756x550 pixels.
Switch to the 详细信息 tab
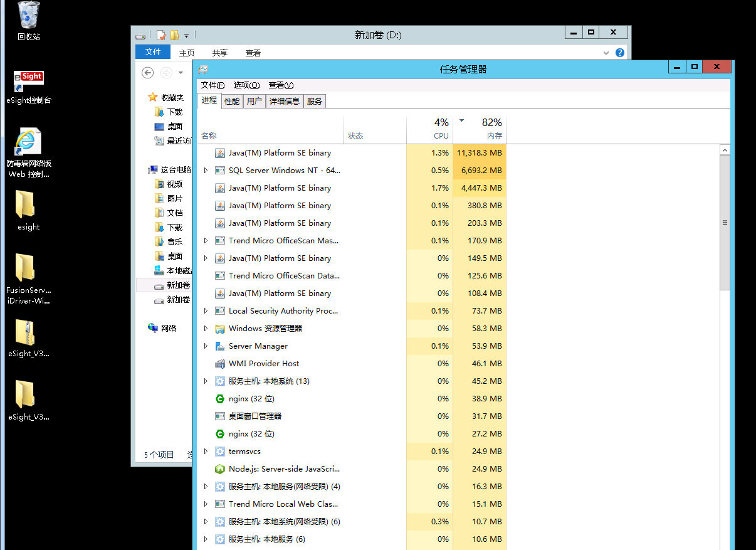(285, 101)
